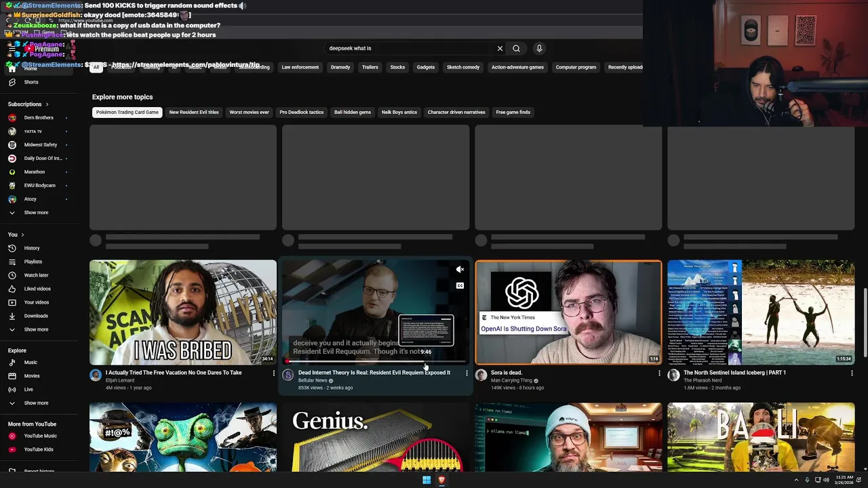Screen dimensions: 868x488
Task: Choose Free game finds topic
Action: pos(513,113)
